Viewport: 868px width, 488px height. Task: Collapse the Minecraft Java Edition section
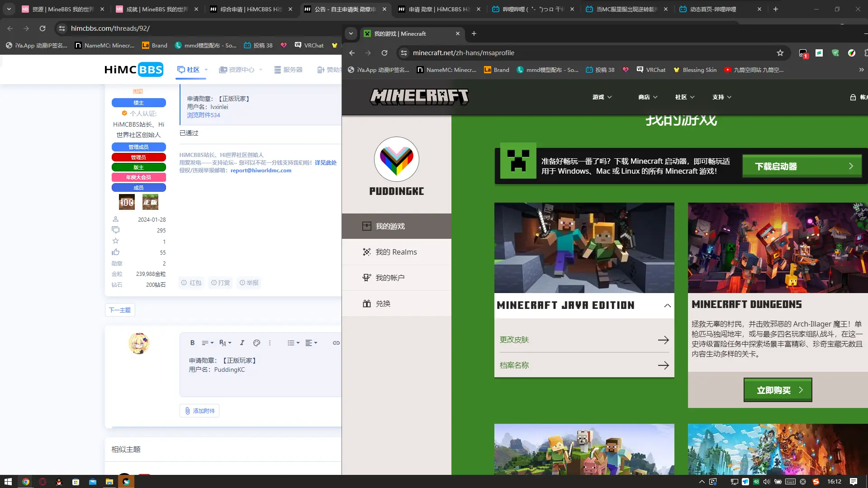pos(667,306)
